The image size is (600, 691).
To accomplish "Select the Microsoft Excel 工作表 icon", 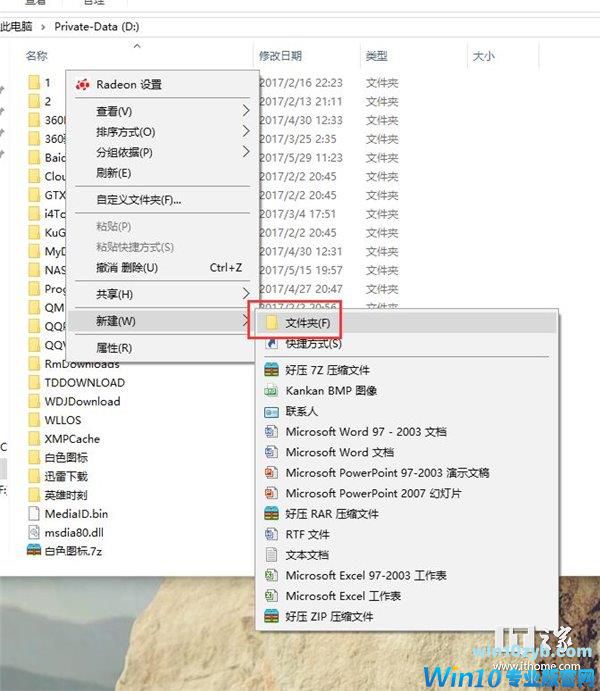I will pos(270,596).
